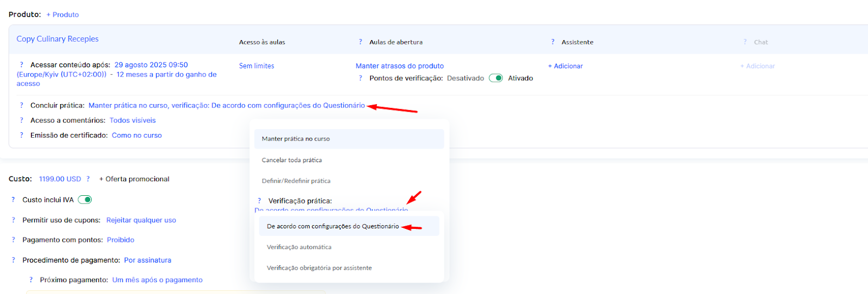This screenshot has height=294, width=868.
Task: Select Cancelar toda prática option
Action: click(x=292, y=160)
